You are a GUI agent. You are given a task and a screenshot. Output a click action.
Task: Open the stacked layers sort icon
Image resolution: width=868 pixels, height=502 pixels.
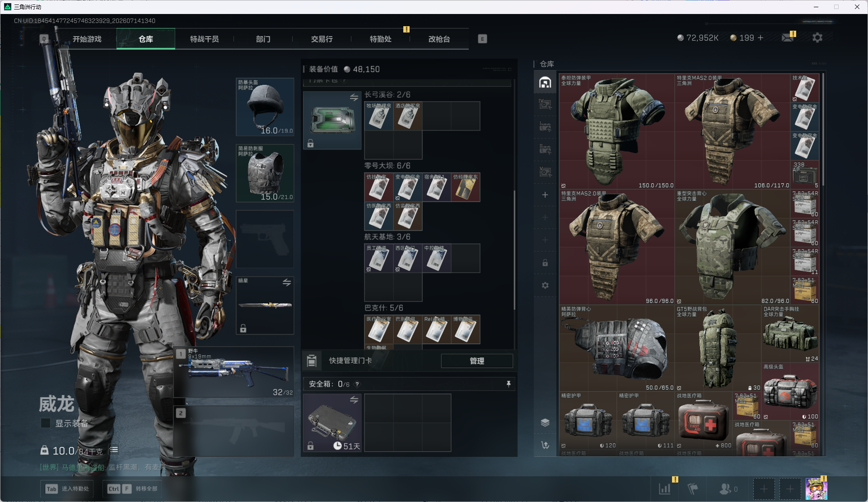[x=545, y=423]
